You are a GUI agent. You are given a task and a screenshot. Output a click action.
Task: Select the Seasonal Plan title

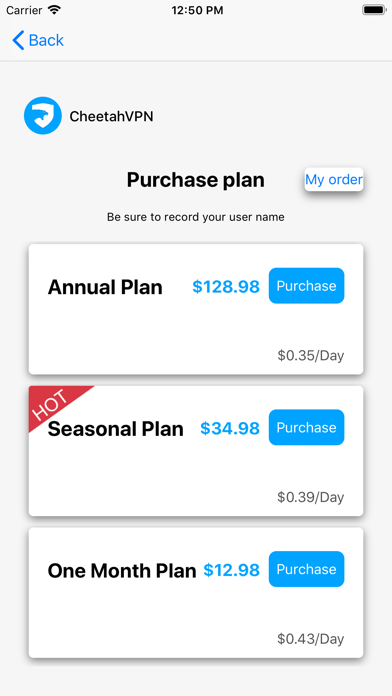115,429
